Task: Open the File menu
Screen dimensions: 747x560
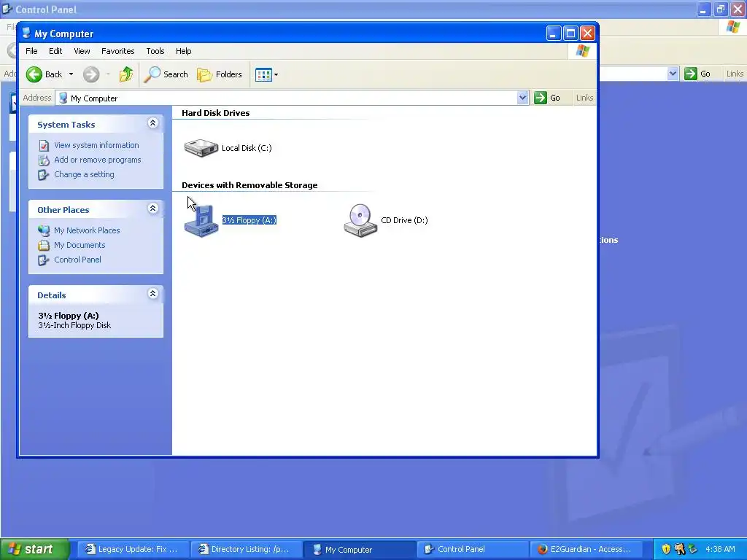Action: coord(31,51)
